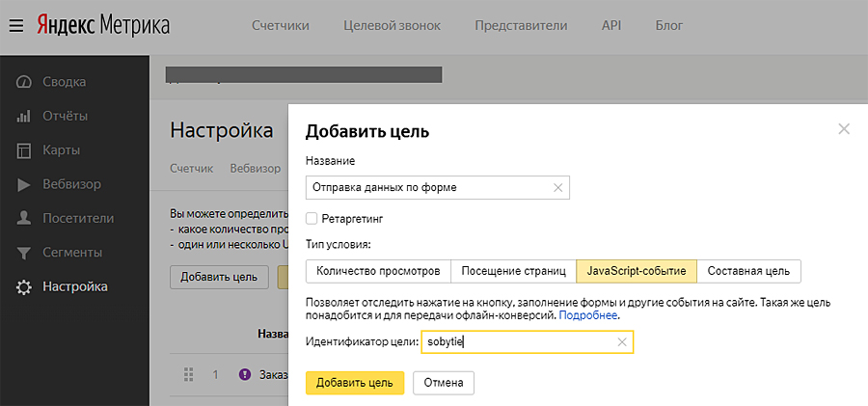Select Посещение страниц condition type
The height and width of the screenshot is (406, 868).
click(513, 271)
